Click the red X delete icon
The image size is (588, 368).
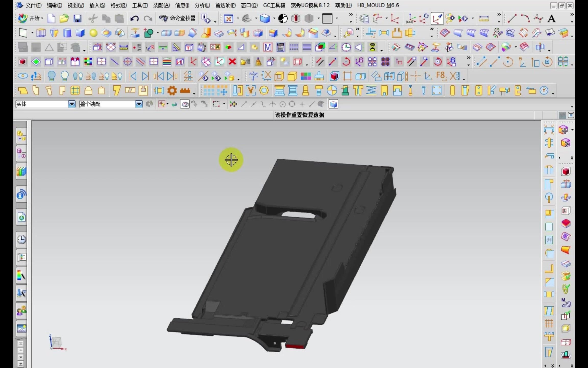(x=232, y=62)
